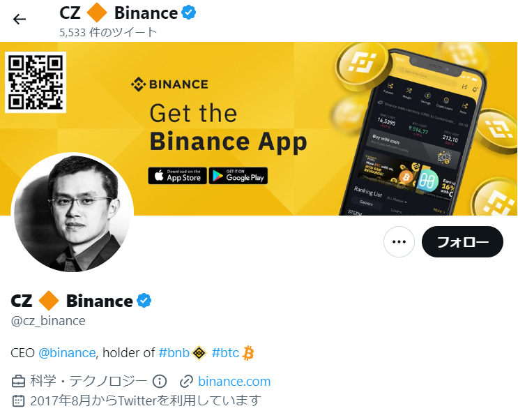This screenshot has height=420, width=518.
Task: Open the binance.com website link
Action: [x=234, y=382]
